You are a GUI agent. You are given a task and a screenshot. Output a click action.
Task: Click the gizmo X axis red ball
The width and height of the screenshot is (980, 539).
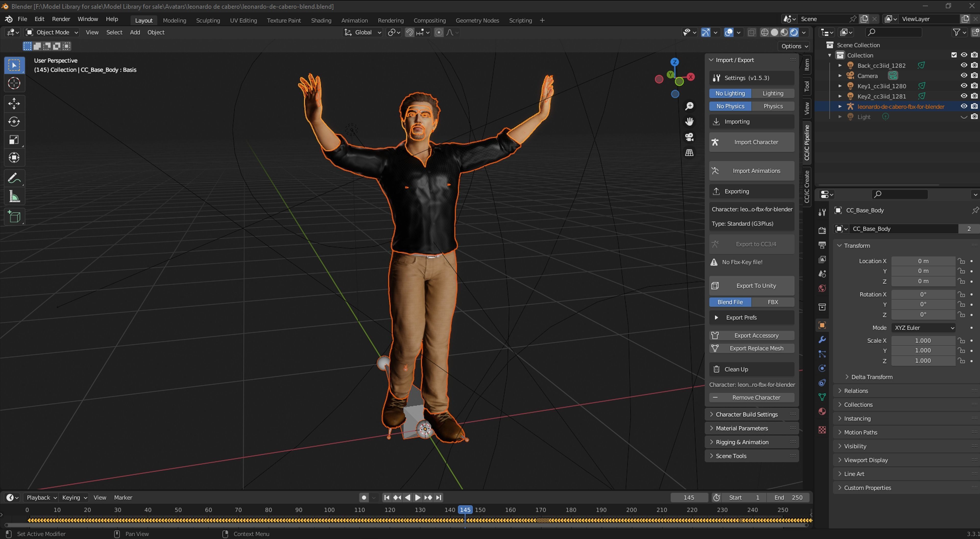(x=691, y=77)
